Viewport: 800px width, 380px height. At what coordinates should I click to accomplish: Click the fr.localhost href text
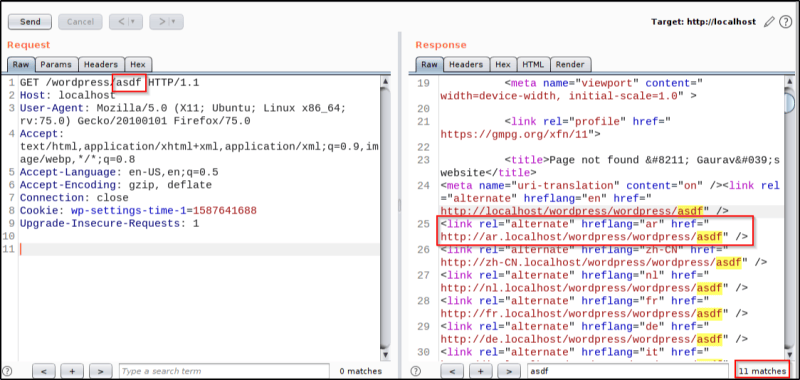[x=582, y=313]
